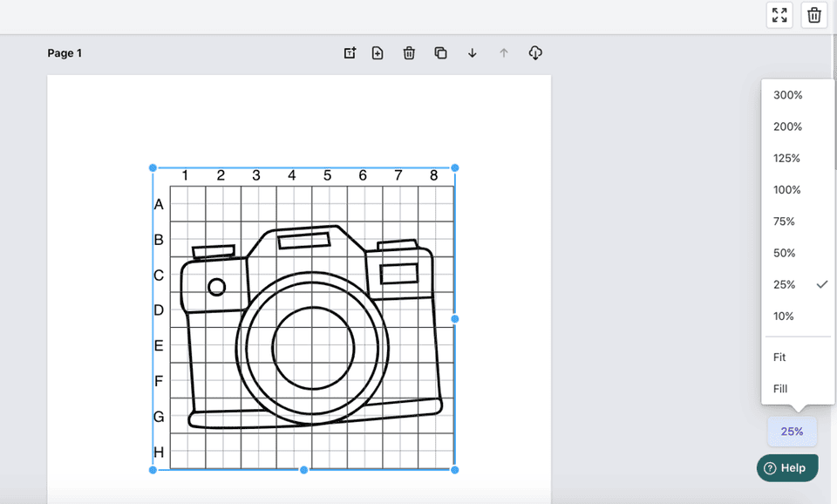Click the right-middle resize handle

pyautogui.click(x=455, y=319)
